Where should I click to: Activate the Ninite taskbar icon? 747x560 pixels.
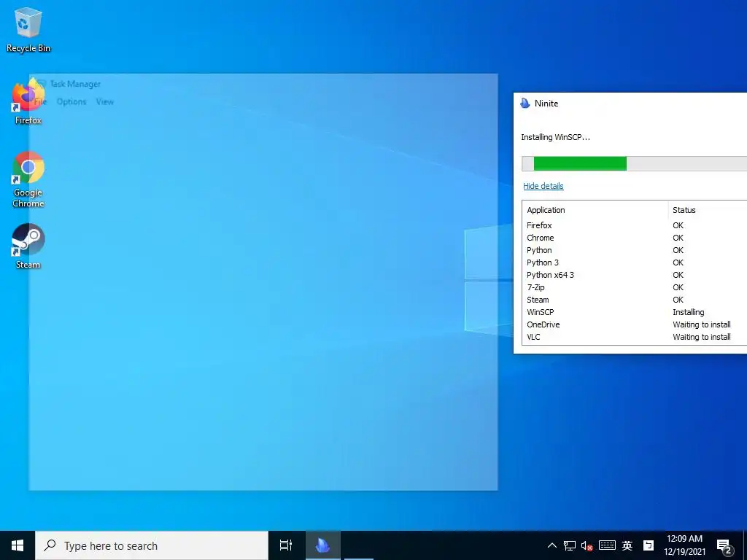pyautogui.click(x=322, y=545)
